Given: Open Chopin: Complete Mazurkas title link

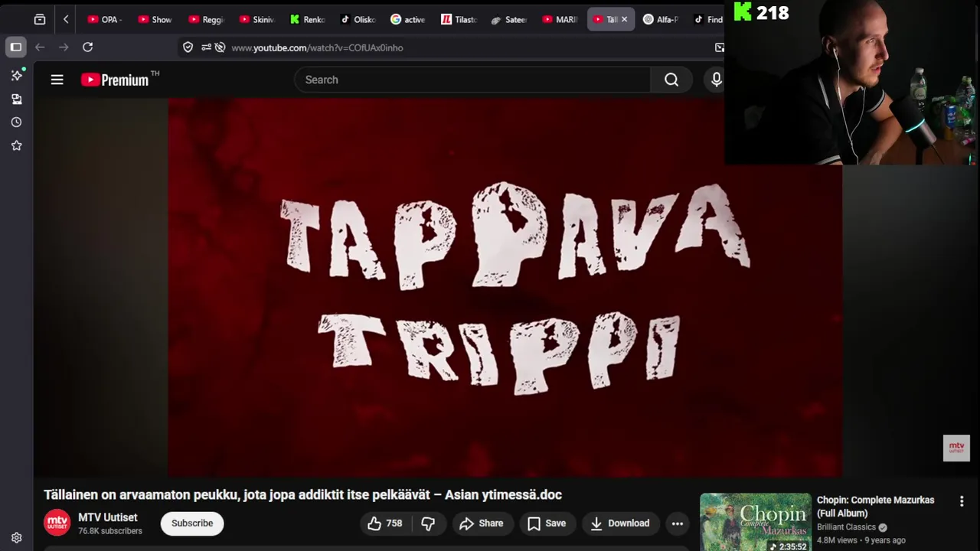Looking at the screenshot, I should pyautogui.click(x=876, y=507).
